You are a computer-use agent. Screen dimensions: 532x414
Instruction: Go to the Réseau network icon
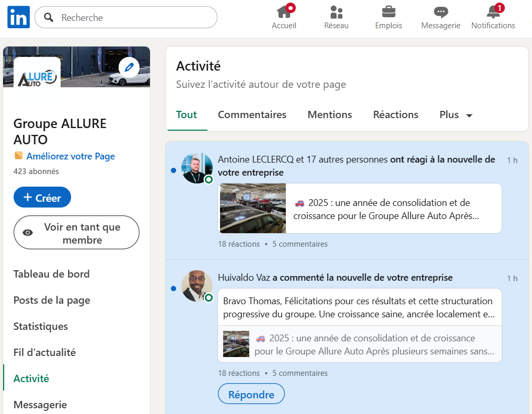click(x=336, y=12)
